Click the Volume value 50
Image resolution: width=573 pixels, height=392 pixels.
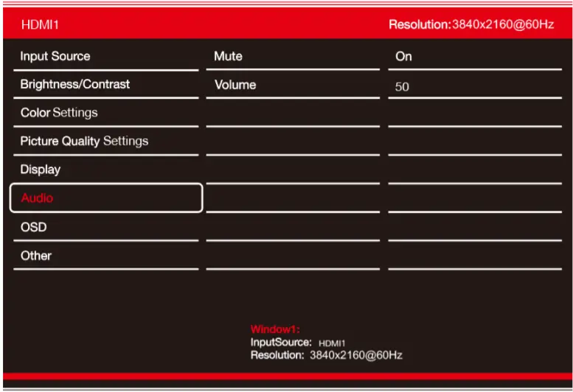475,86
